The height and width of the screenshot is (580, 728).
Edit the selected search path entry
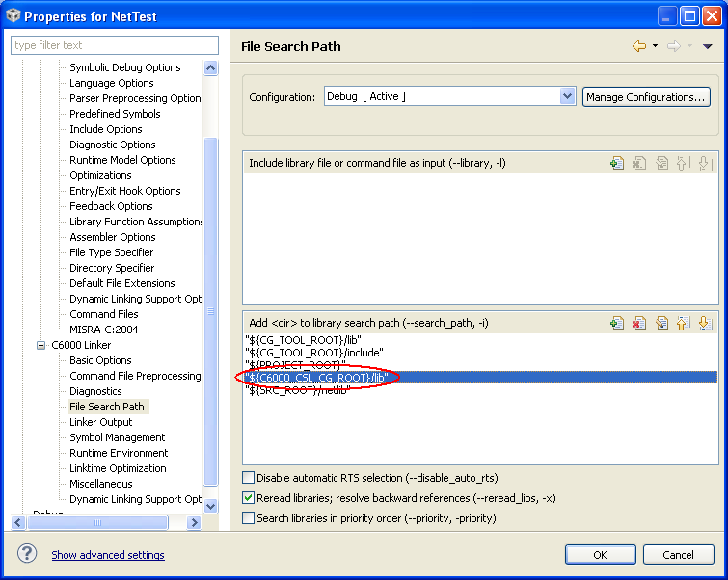pyautogui.click(x=661, y=323)
